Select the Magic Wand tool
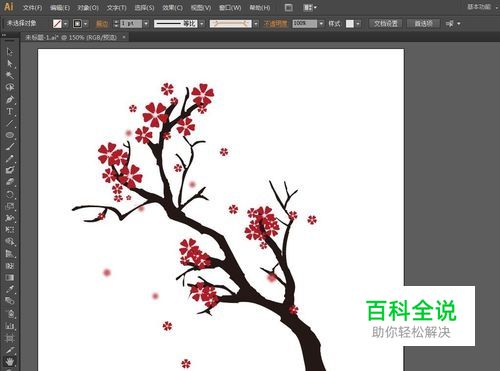This screenshot has height=371, width=500. coord(9,75)
